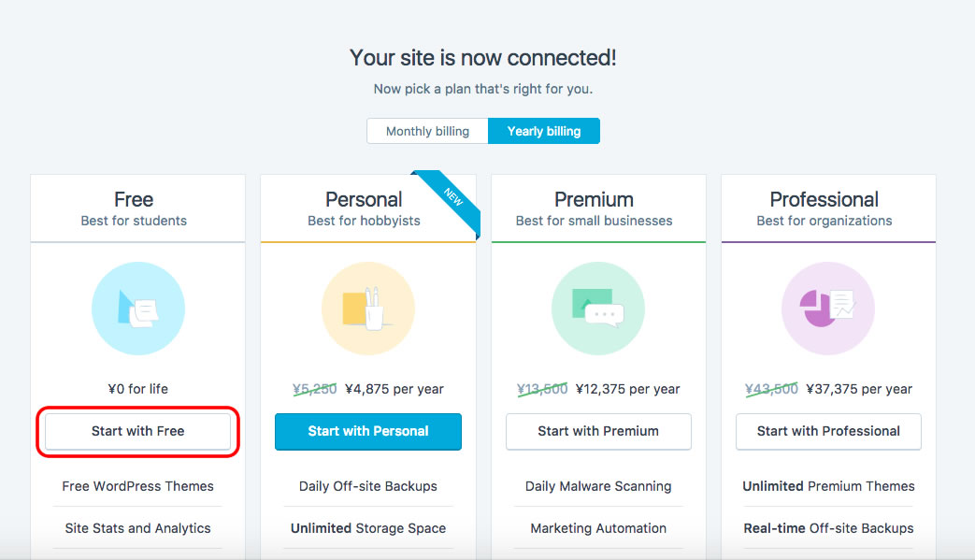The width and height of the screenshot is (975, 560).
Task: Click the Marketing Automation feature
Action: tap(598, 528)
